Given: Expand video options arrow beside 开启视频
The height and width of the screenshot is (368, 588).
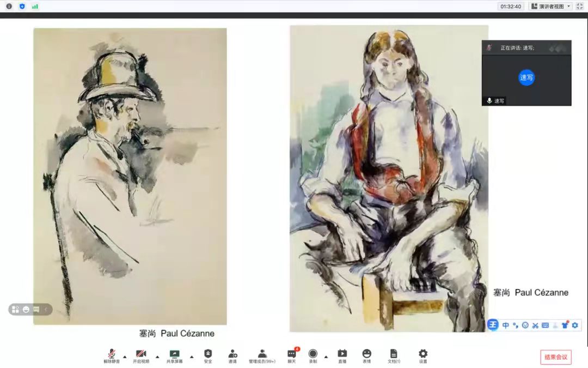Looking at the screenshot, I should (157, 357).
